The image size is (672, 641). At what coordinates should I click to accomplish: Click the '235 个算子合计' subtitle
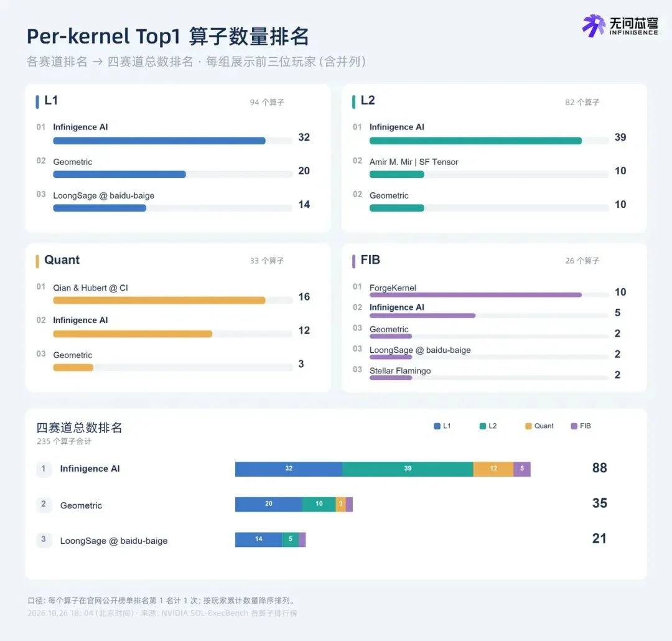coord(64,441)
